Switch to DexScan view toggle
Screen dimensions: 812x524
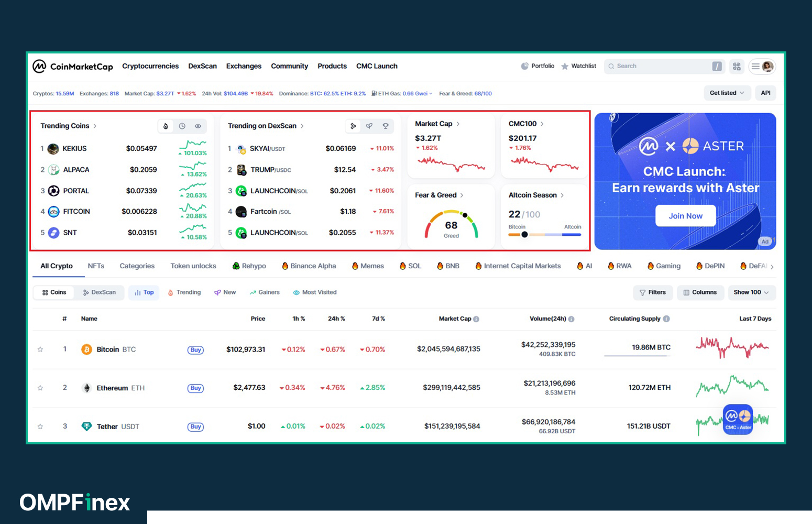(99, 292)
